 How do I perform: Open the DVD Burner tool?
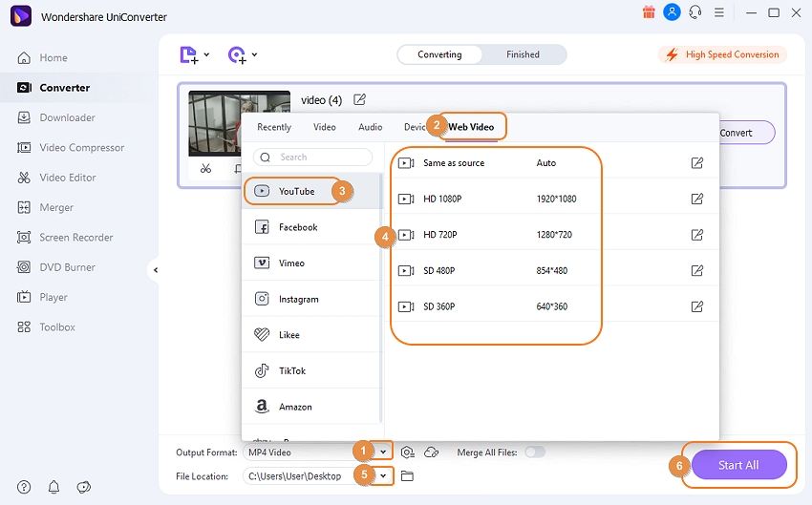56,267
